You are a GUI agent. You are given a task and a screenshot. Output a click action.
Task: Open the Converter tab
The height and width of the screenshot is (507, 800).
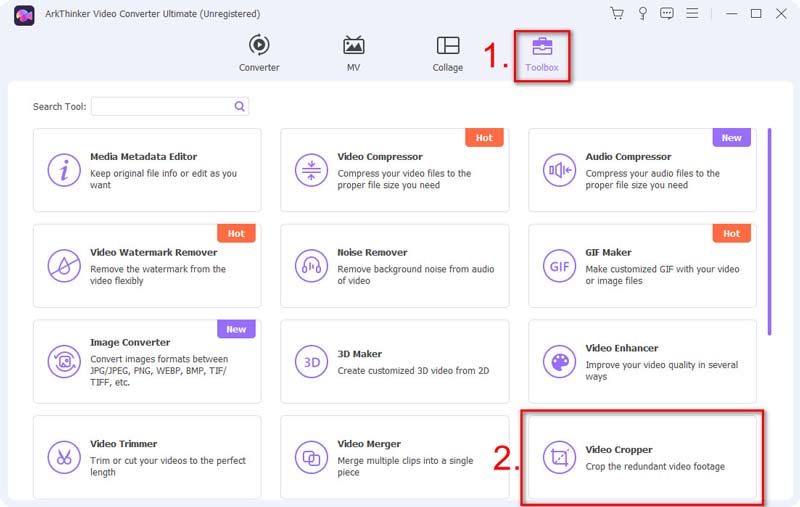(259, 53)
